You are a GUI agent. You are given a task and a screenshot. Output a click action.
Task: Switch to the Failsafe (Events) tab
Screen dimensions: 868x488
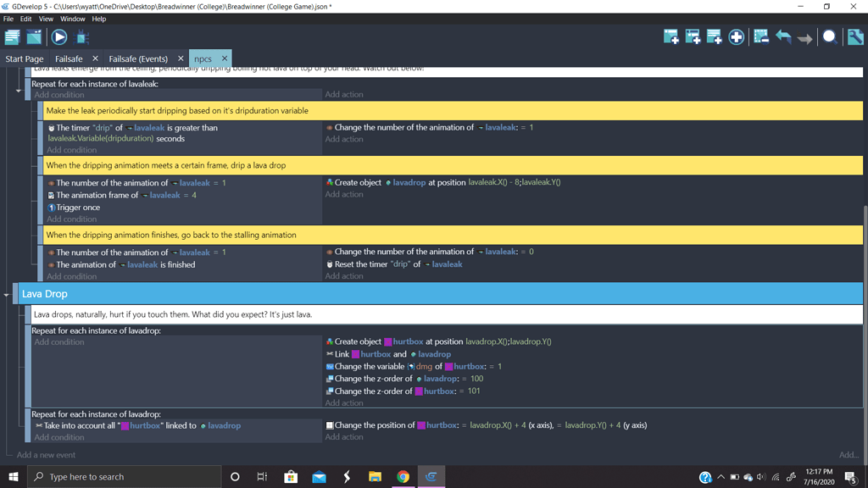(x=138, y=59)
